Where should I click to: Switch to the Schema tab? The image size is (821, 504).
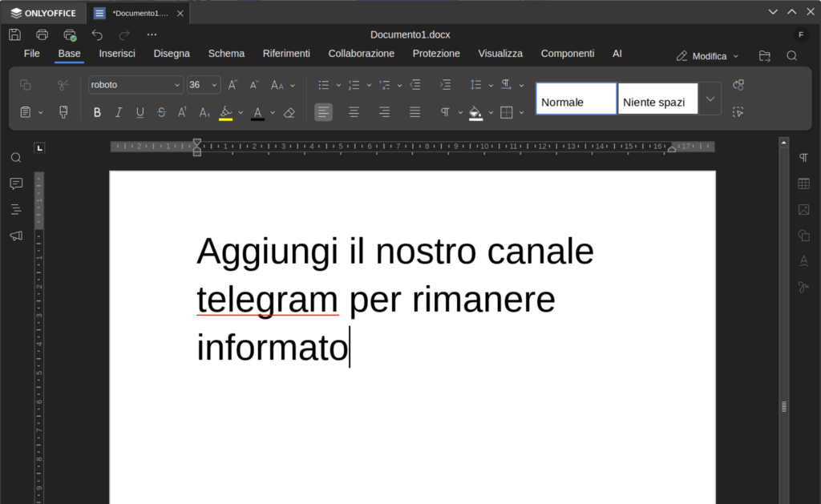pyautogui.click(x=226, y=54)
